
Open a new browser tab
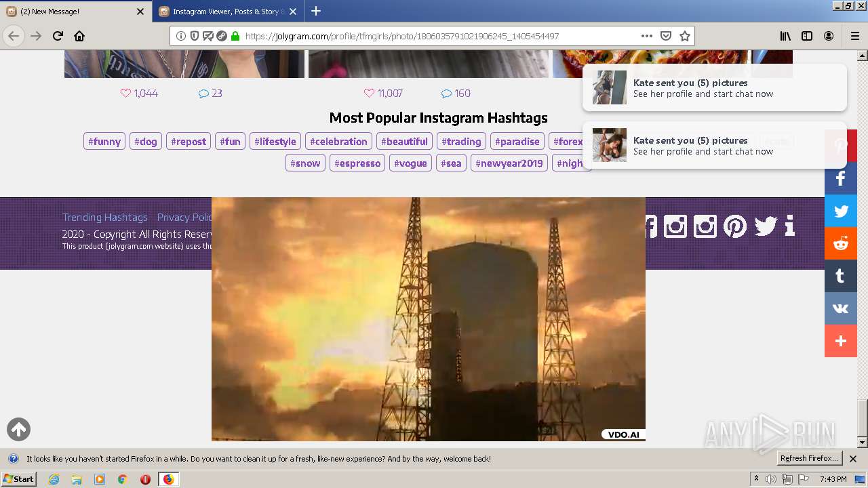tap(316, 11)
